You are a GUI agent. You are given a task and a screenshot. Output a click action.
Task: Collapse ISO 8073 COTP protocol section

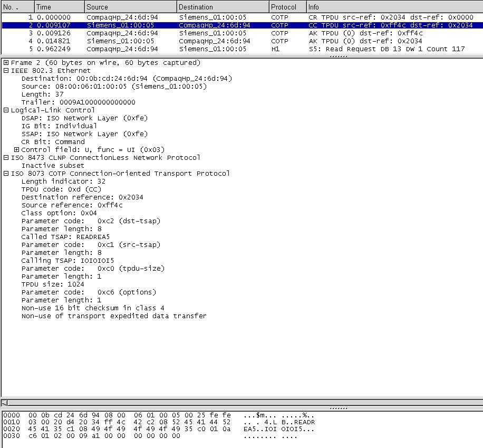coord(6,174)
